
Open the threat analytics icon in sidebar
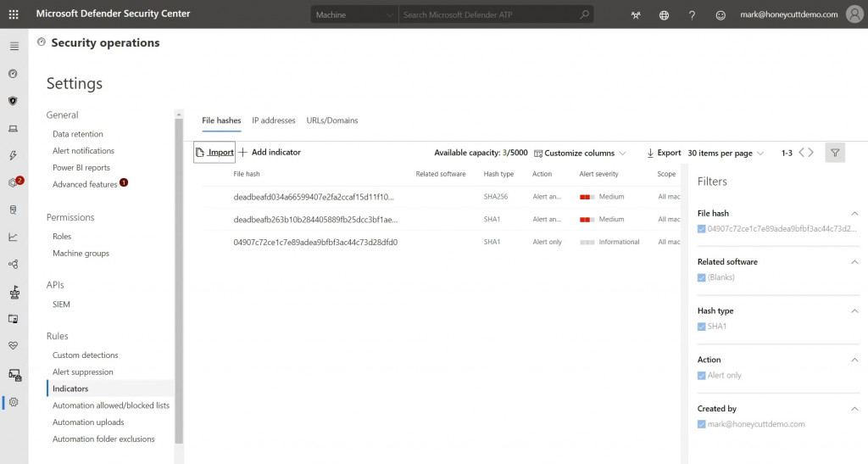tap(14, 292)
